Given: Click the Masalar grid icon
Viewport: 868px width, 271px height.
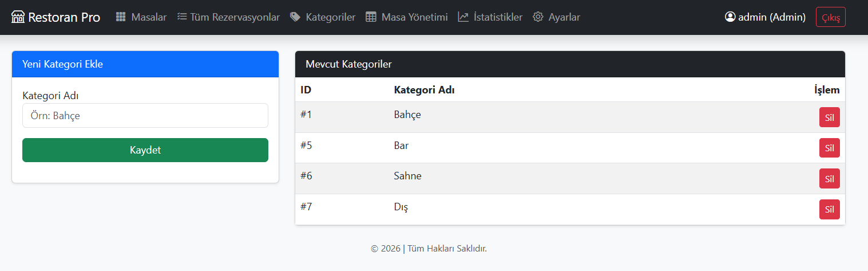Looking at the screenshot, I should coord(121,17).
